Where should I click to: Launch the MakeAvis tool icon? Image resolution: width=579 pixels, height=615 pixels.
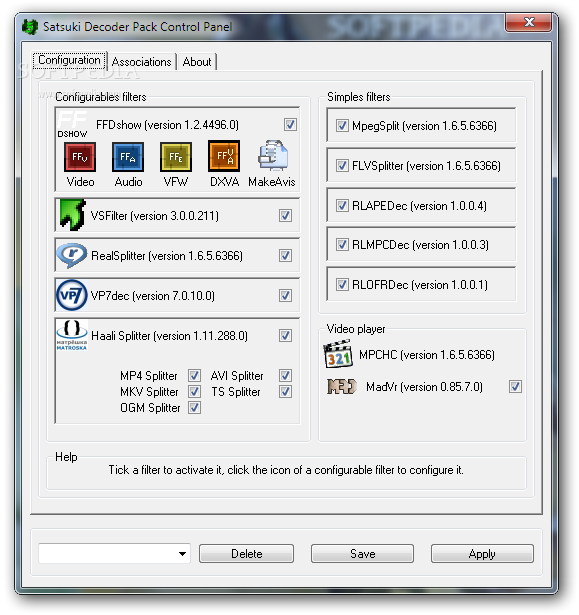pos(273,155)
